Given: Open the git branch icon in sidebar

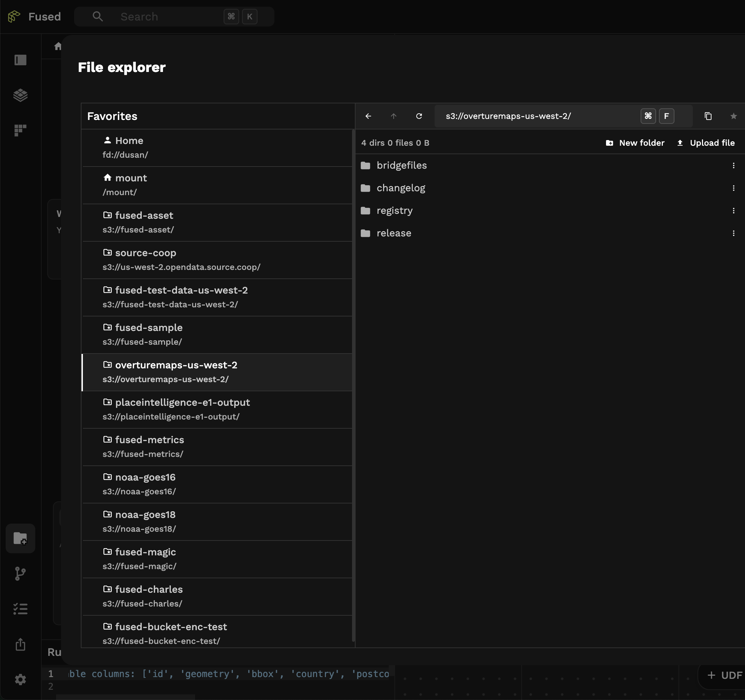Looking at the screenshot, I should (20, 573).
